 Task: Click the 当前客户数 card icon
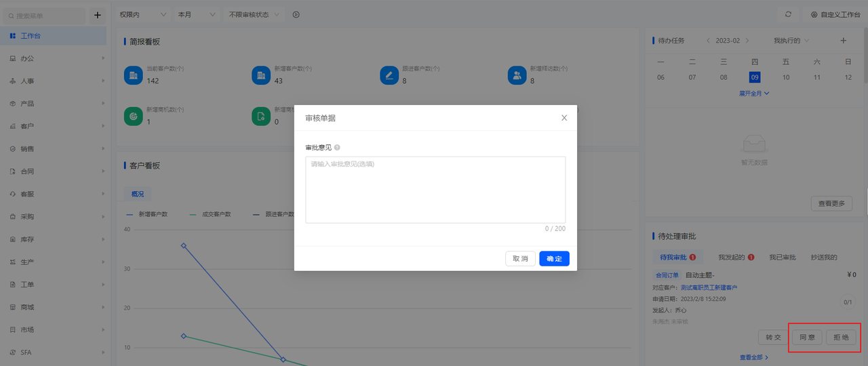134,75
